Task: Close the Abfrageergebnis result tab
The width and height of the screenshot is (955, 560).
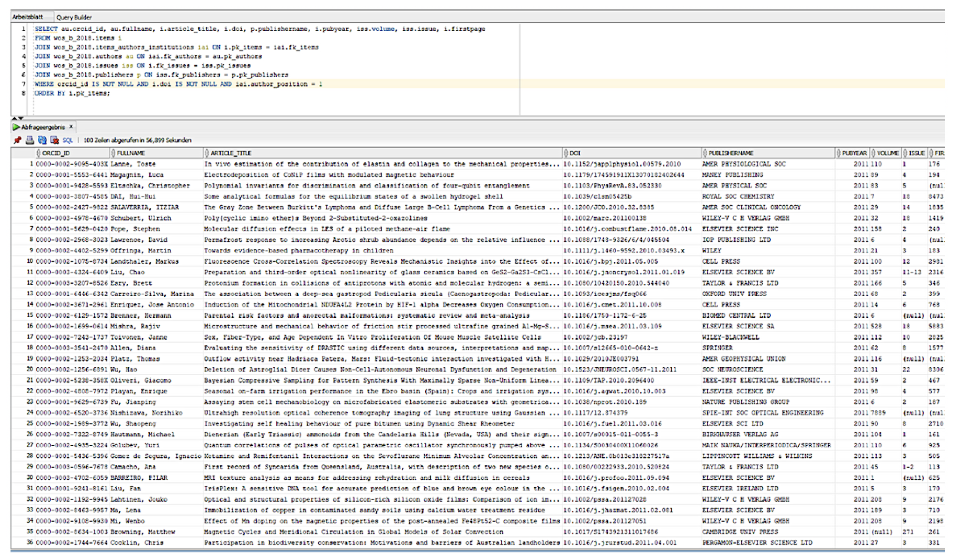Action: click(71, 127)
